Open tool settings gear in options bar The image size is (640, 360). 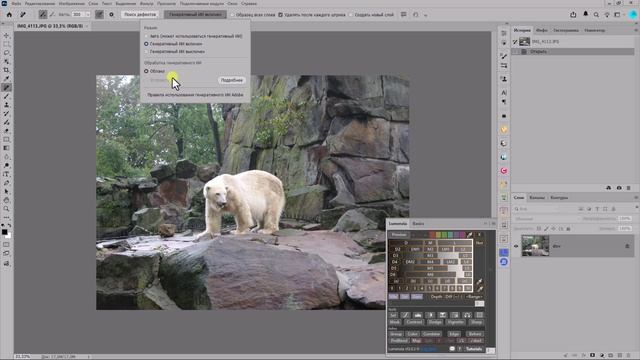[x=111, y=14]
